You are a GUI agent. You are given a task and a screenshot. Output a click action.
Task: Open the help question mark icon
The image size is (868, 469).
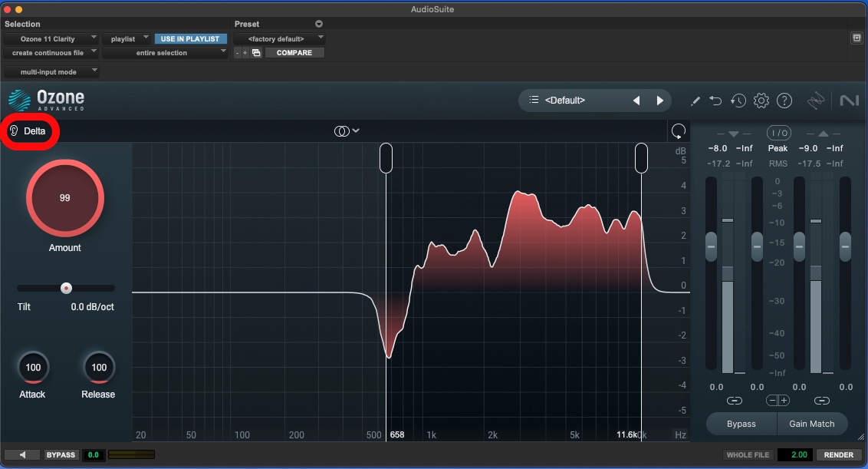[784, 101]
